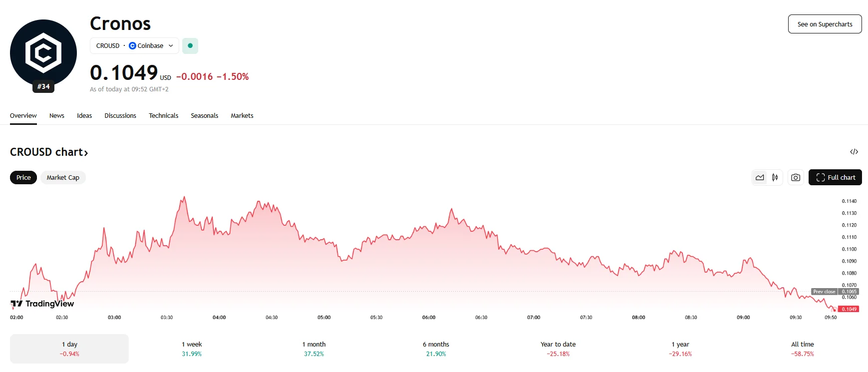Expand the CROUSD chart heading link
The width and height of the screenshot is (868, 372).
pyautogui.click(x=49, y=152)
